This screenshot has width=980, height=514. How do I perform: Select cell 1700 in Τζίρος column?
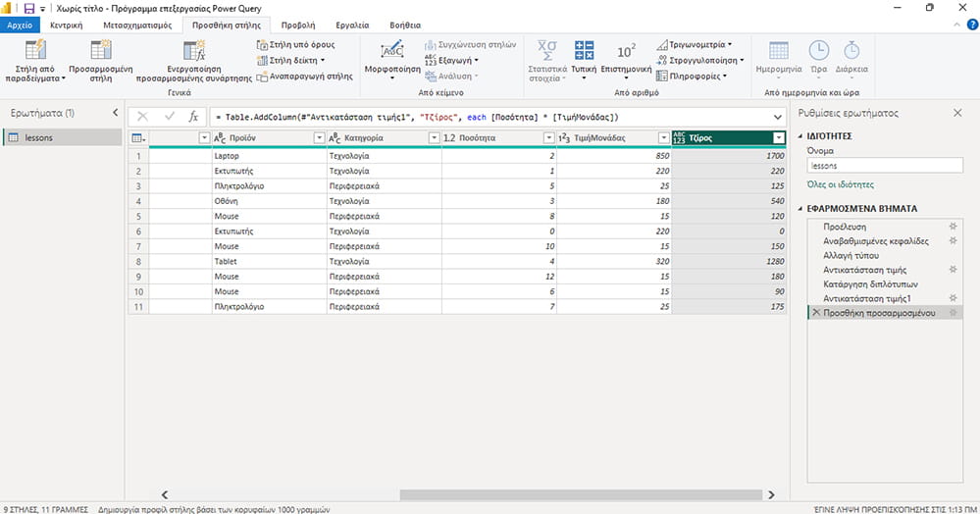click(729, 156)
